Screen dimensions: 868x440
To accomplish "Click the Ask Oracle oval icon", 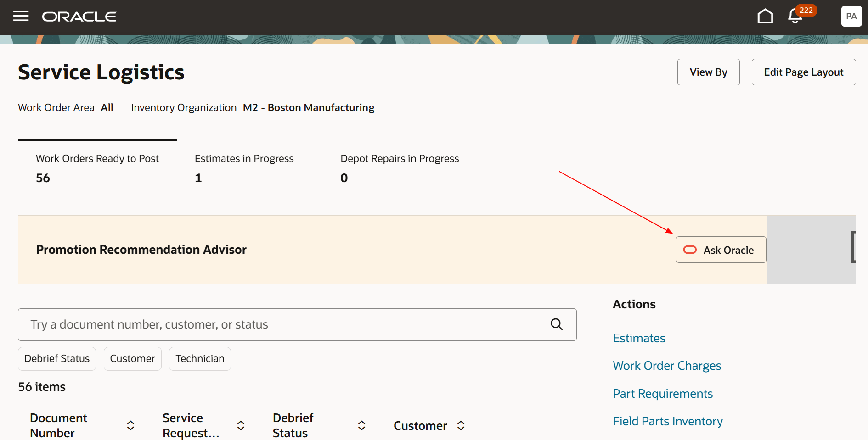I will (x=690, y=250).
